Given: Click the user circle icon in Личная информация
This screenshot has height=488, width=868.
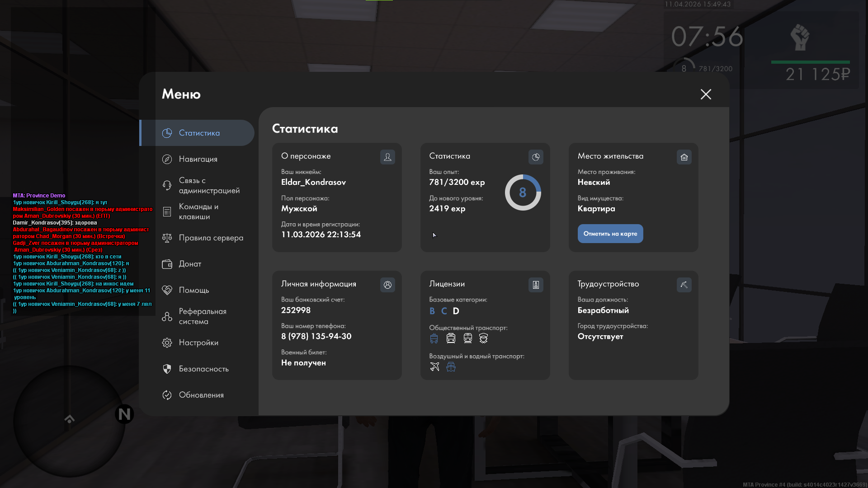Looking at the screenshot, I should (387, 285).
